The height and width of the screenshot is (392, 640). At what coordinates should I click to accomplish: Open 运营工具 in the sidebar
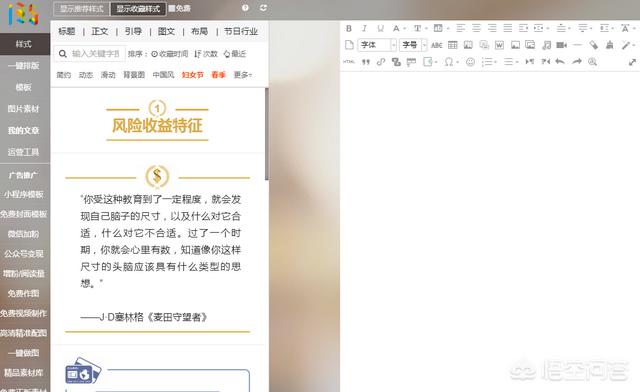click(24, 152)
